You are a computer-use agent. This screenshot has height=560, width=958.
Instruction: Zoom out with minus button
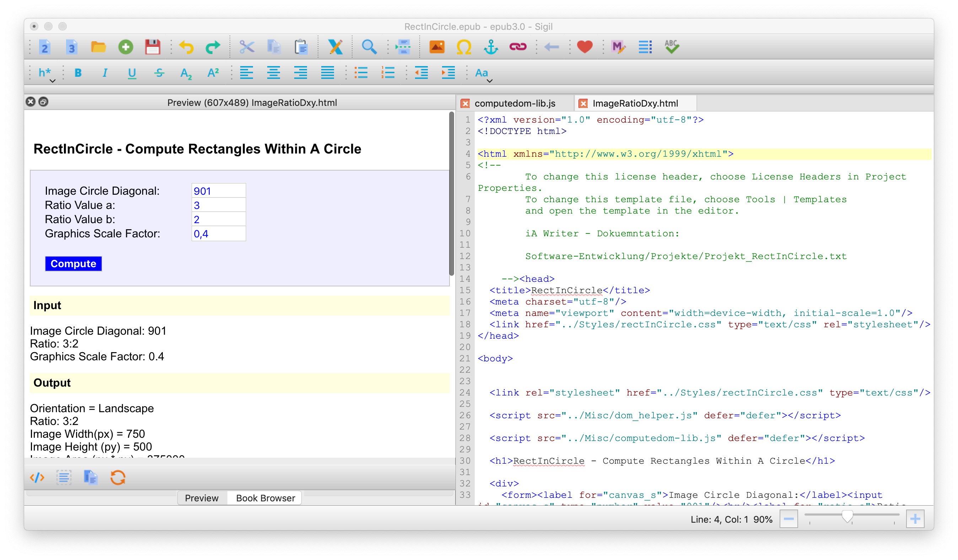[x=789, y=519]
